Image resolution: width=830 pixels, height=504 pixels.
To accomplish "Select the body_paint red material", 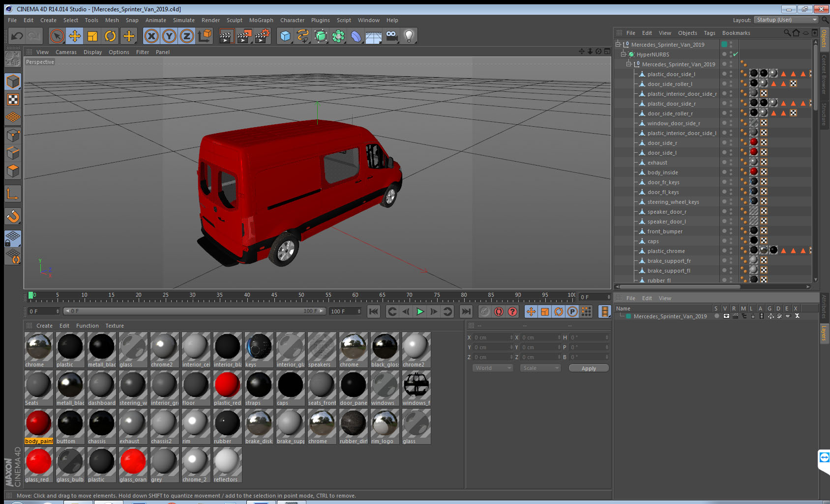I will click(x=39, y=426).
